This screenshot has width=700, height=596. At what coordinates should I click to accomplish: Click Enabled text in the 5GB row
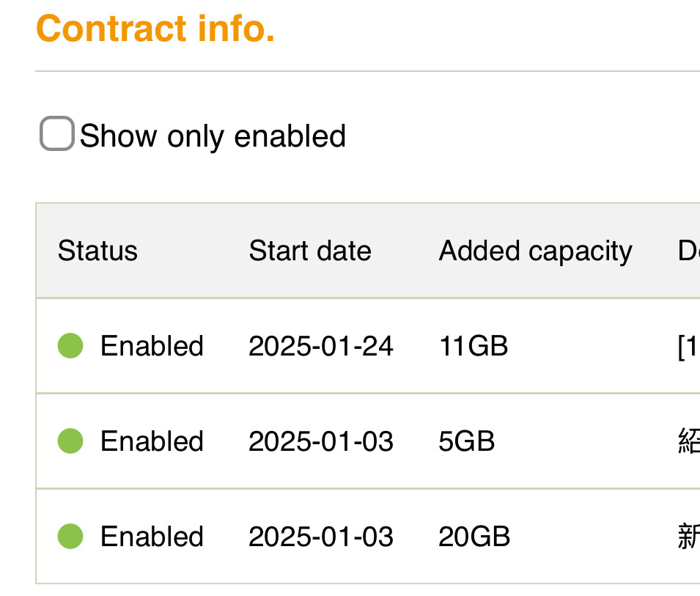point(152,441)
